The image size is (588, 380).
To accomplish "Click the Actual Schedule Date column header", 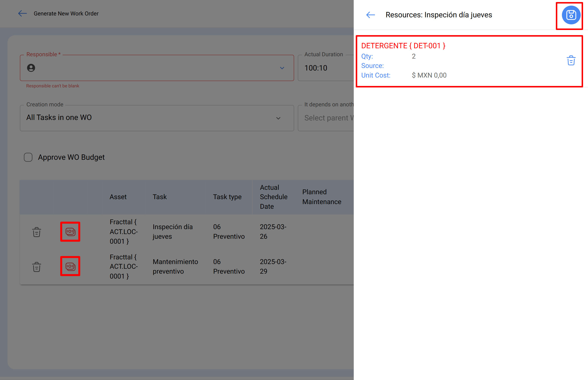I will click(x=273, y=197).
